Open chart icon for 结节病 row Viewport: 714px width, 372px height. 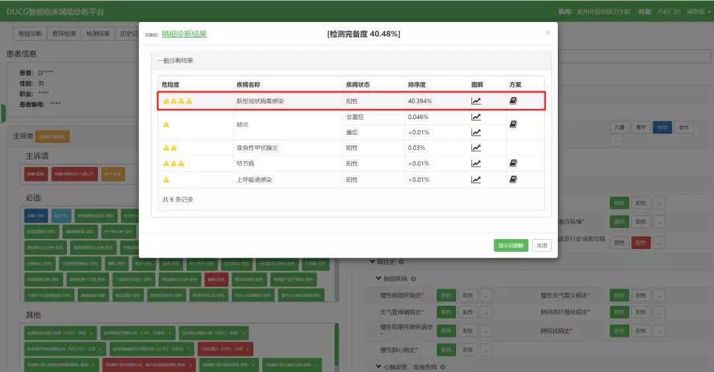476,163
